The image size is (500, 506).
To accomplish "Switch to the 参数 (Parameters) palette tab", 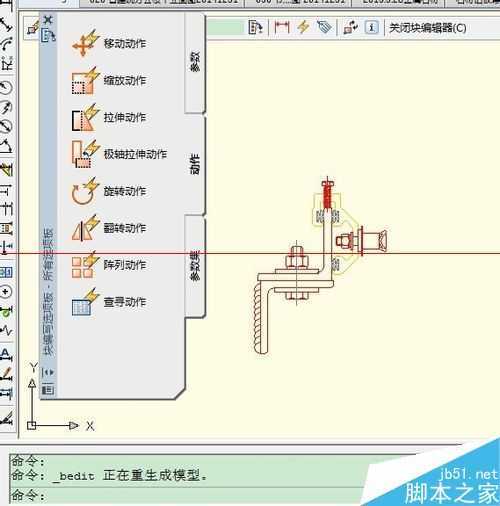I will 195,62.
